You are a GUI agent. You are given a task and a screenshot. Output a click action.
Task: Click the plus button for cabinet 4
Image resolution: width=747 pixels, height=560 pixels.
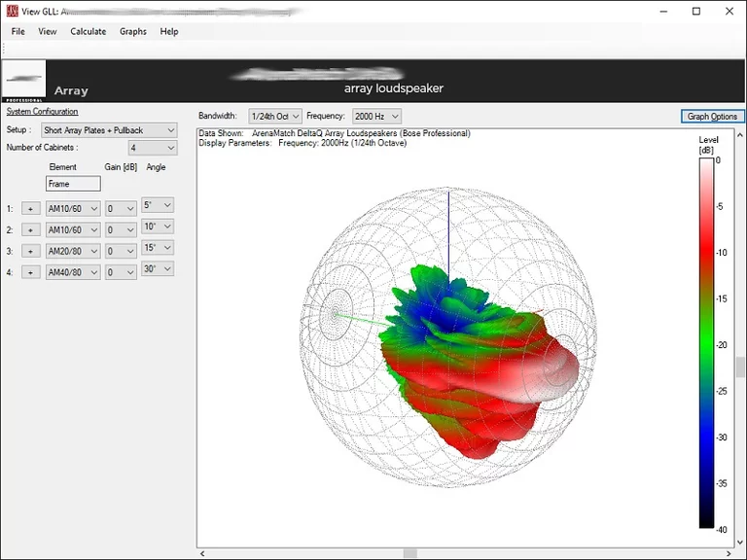(31, 272)
